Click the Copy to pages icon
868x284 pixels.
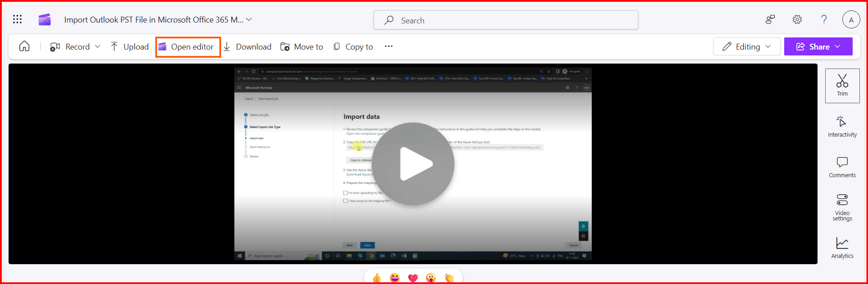[337, 46]
